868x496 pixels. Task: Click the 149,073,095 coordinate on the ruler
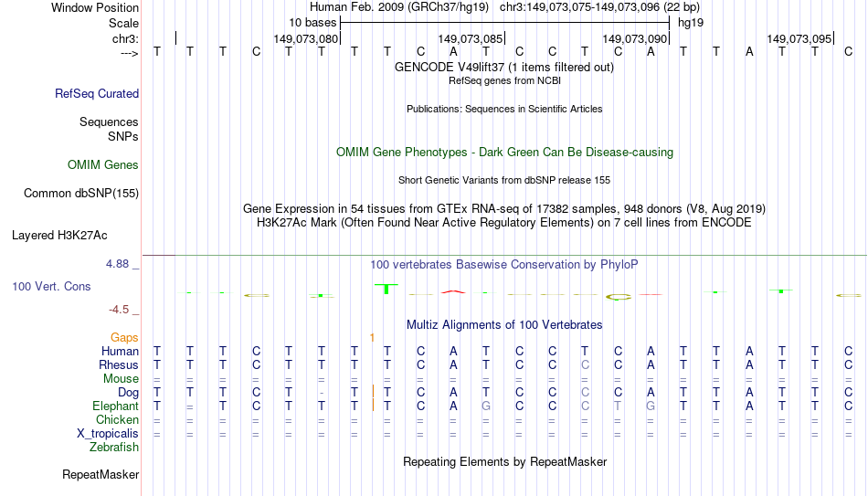click(x=799, y=38)
